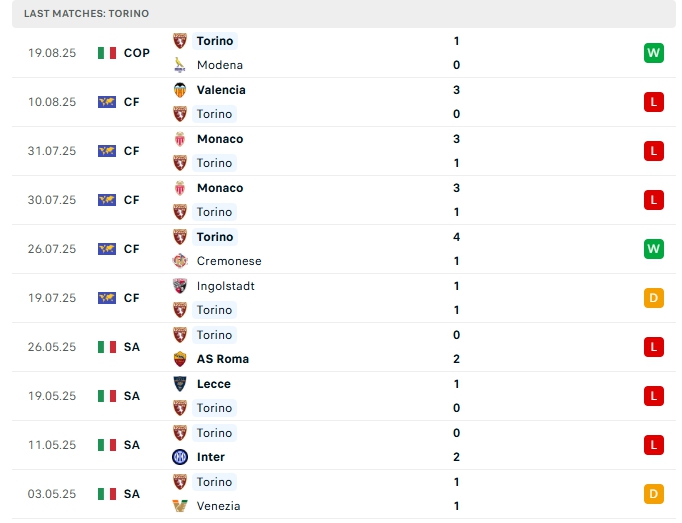682x523 pixels.
Task: Click the COP competition label
Action: point(137,53)
